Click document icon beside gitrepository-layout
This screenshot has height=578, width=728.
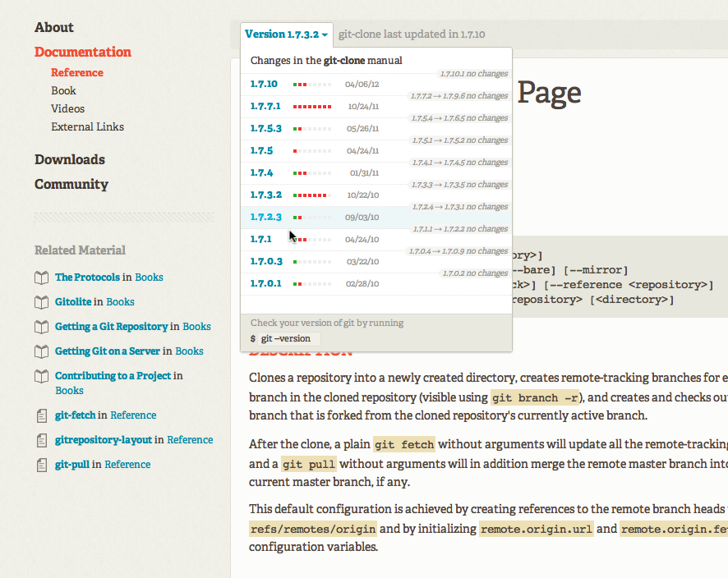click(x=41, y=440)
